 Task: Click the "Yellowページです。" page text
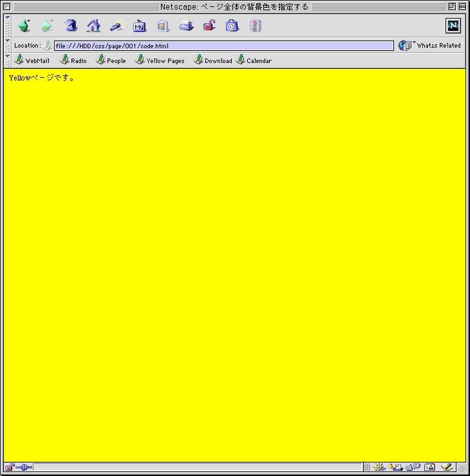click(x=42, y=78)
